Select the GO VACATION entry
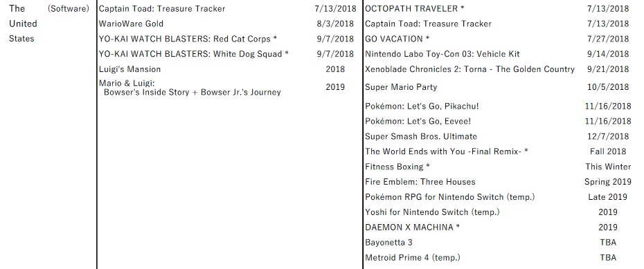The image size is (644, 269). point(397,39)
